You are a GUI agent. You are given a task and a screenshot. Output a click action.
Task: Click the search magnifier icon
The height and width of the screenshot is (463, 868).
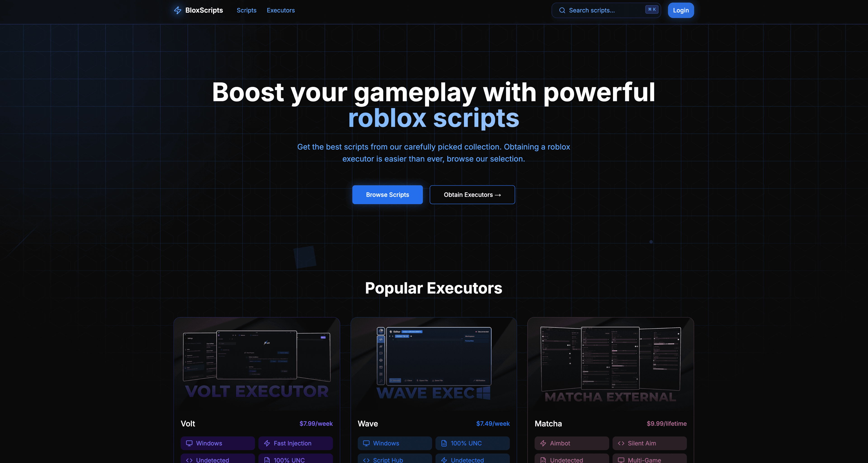pyautogui.click(x=562, y=10)
